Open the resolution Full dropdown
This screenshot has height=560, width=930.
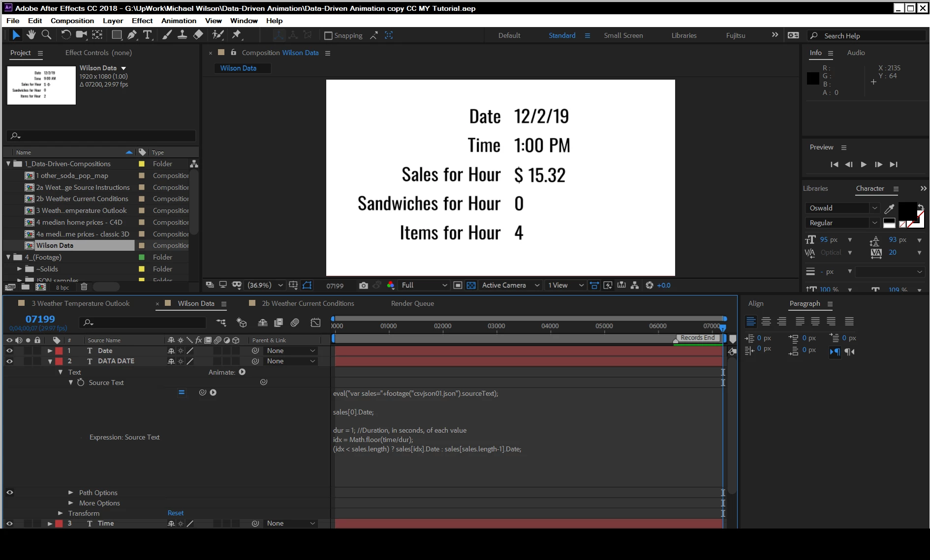pos(424,285)
